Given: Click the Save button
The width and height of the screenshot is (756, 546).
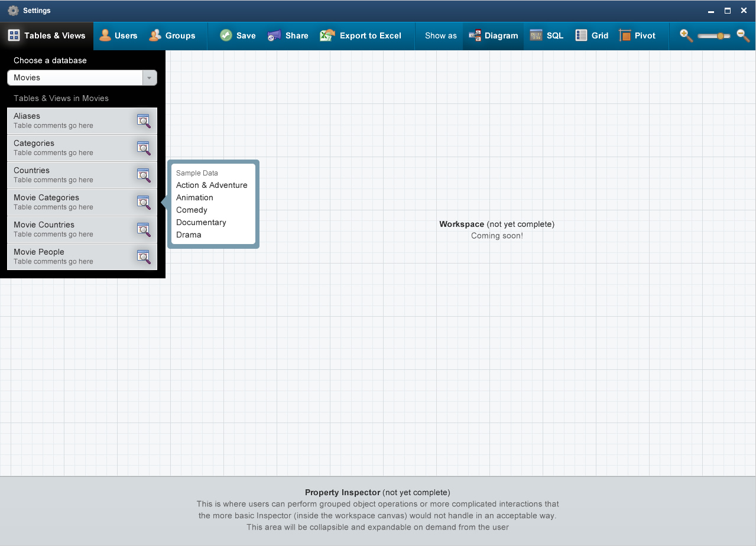Looking at the screenshot, I should point(238,35).
